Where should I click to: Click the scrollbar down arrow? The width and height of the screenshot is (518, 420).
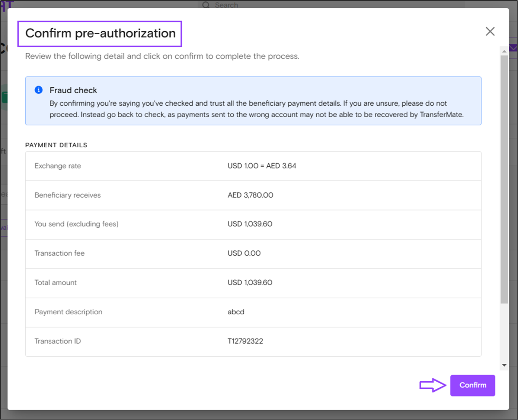(504, 365)
